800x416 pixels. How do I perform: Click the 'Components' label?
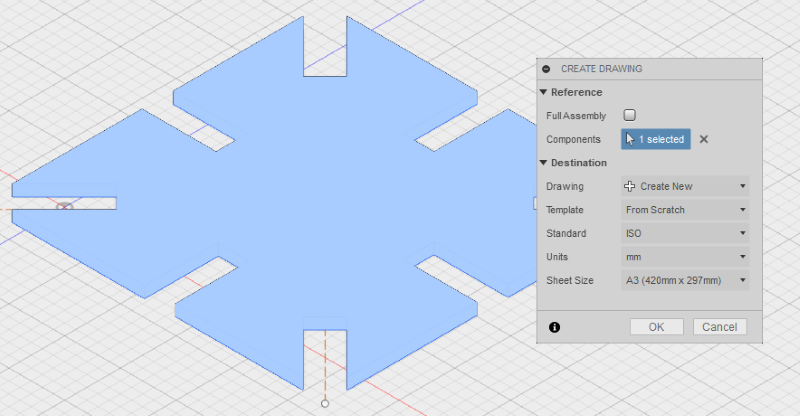(573, 139)
